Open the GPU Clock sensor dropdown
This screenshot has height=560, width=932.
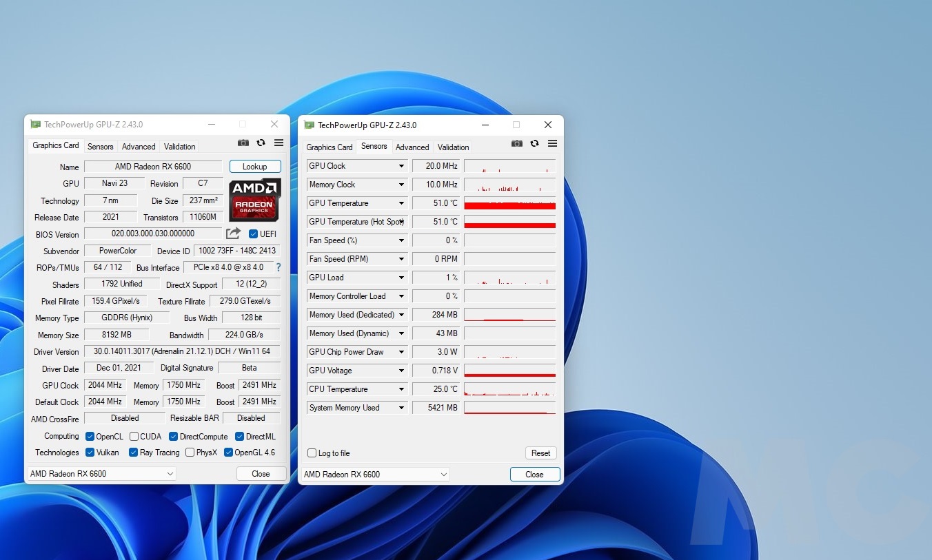tap(401, 166)
